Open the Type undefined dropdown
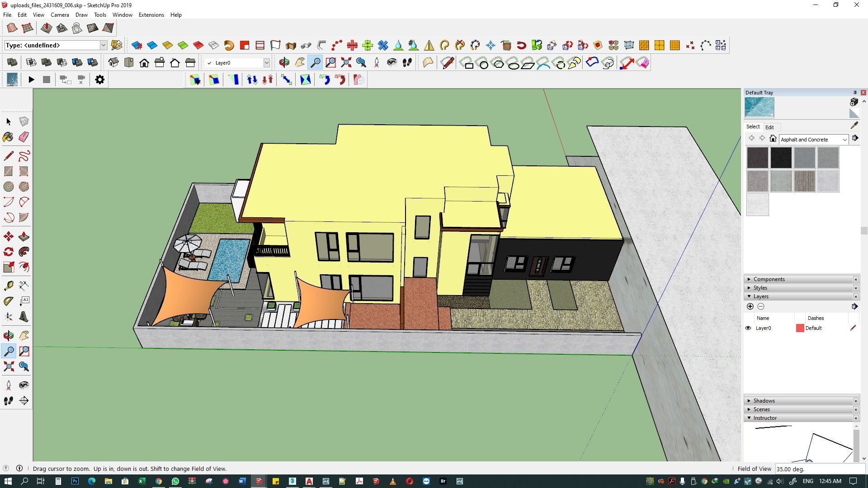Image resolution: width=868 pixels, height=488 pixels. (x=103, y=45)
